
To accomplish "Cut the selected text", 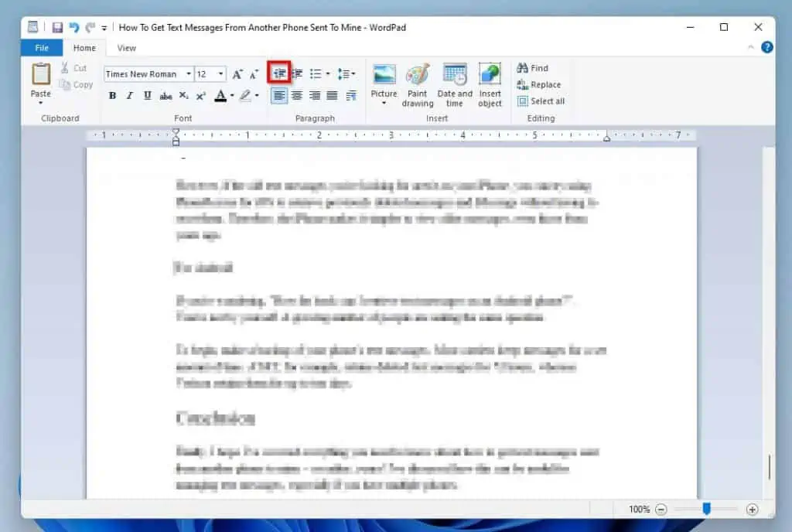I will click(x=73, y=67).
